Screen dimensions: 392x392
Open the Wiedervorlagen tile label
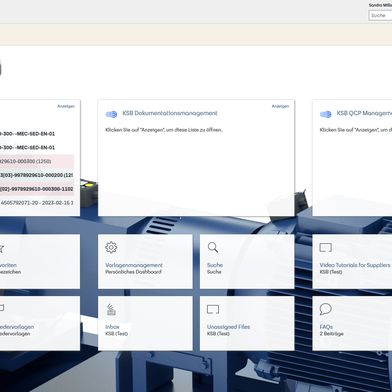pos(17,327)
